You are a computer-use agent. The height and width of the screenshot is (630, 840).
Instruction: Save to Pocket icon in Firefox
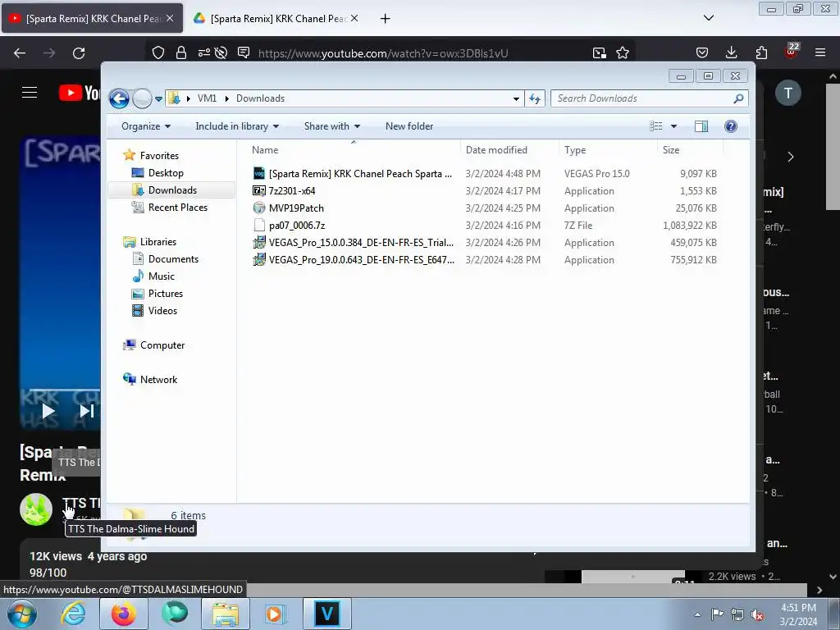tap(702, 53)
